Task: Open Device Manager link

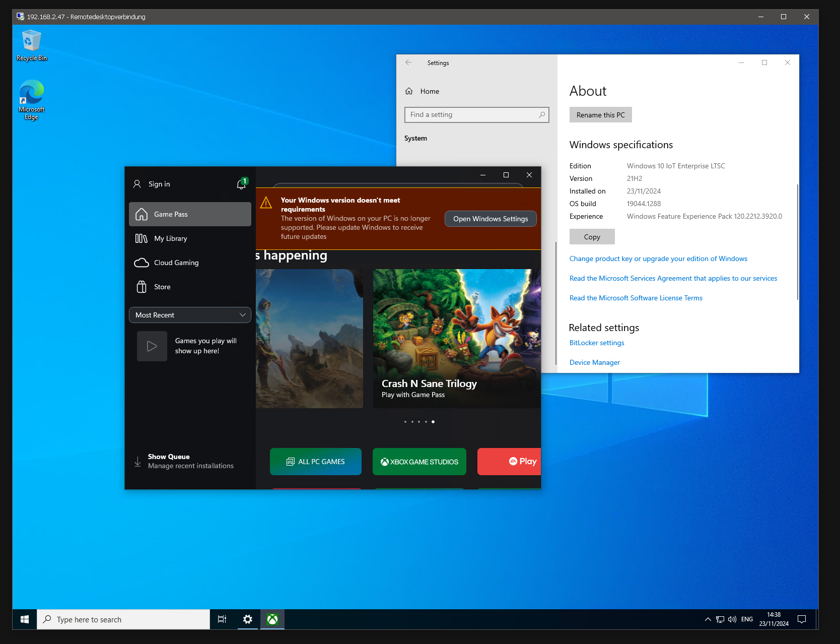Action: point(595,362)
